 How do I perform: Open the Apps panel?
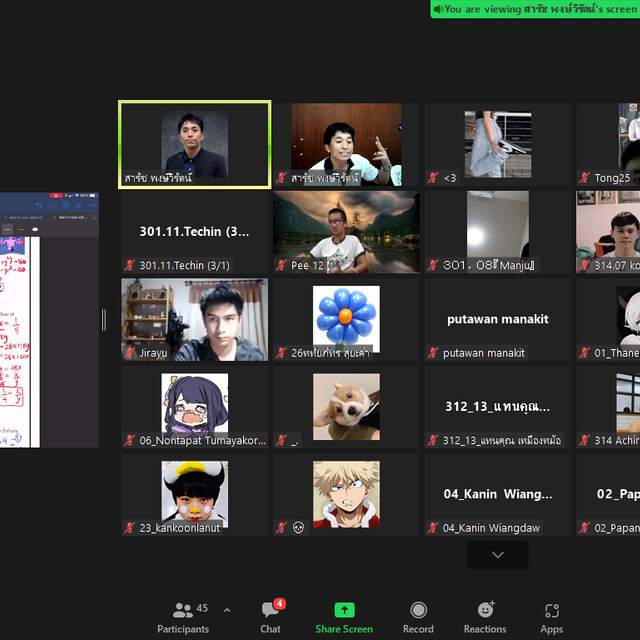coord(552,617)
